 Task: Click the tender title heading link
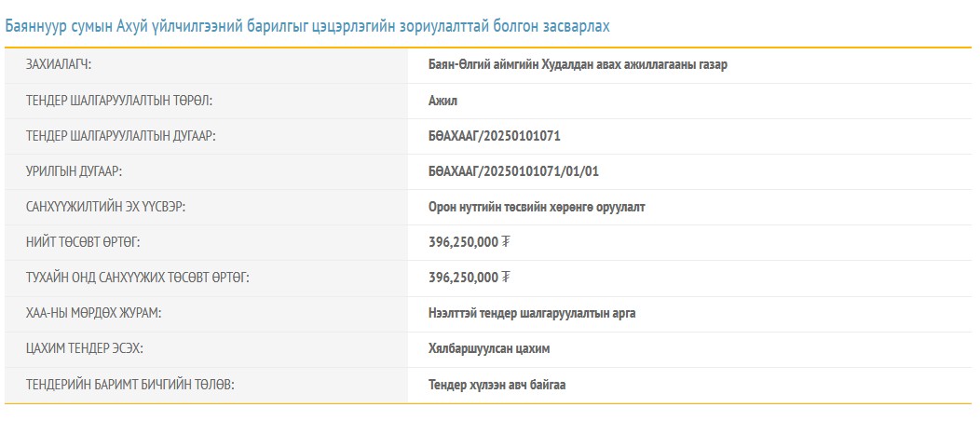(307, 26)
